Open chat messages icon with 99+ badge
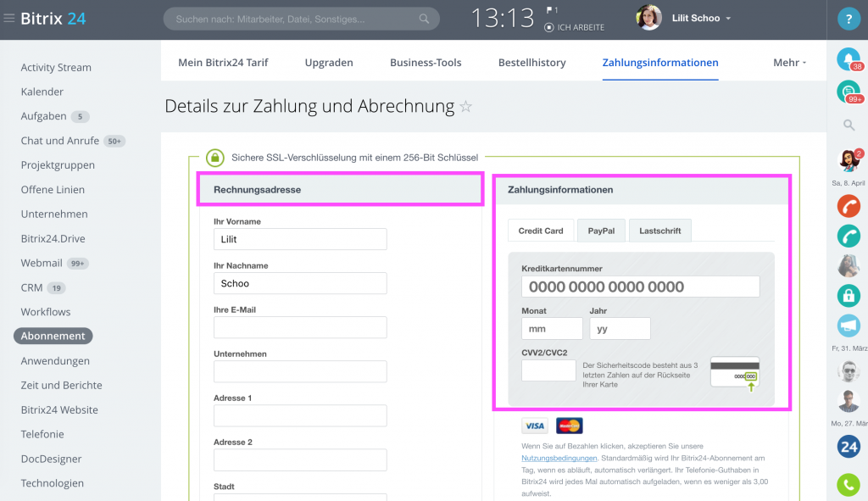The image size is (868, 501). (x=848, y=92)
